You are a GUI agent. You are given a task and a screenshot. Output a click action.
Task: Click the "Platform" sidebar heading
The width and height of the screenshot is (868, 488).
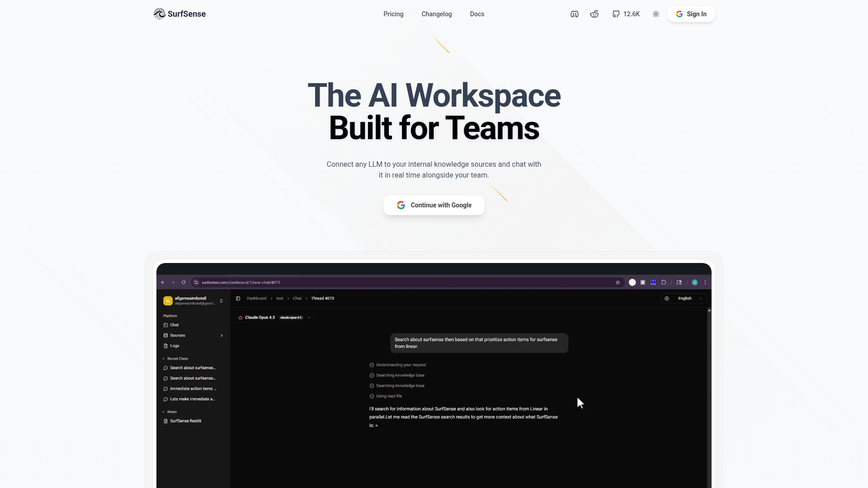click(170, 316)
